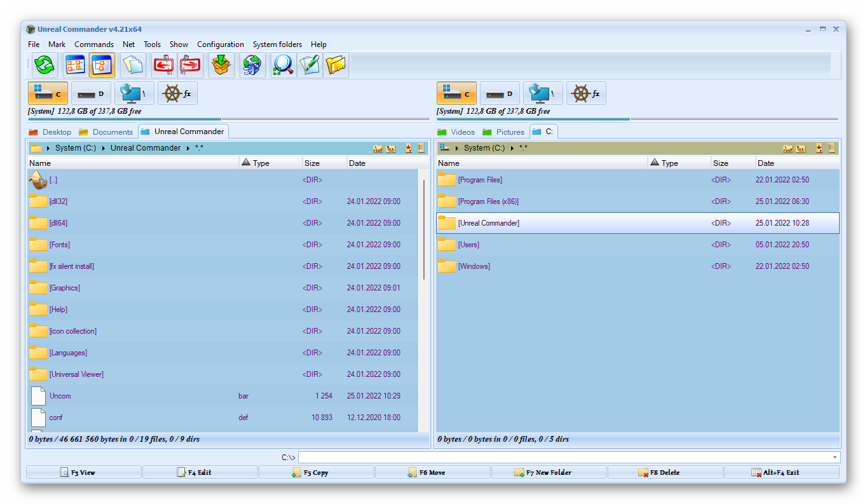Open favorites star in left path bar

tap(409, 148)
